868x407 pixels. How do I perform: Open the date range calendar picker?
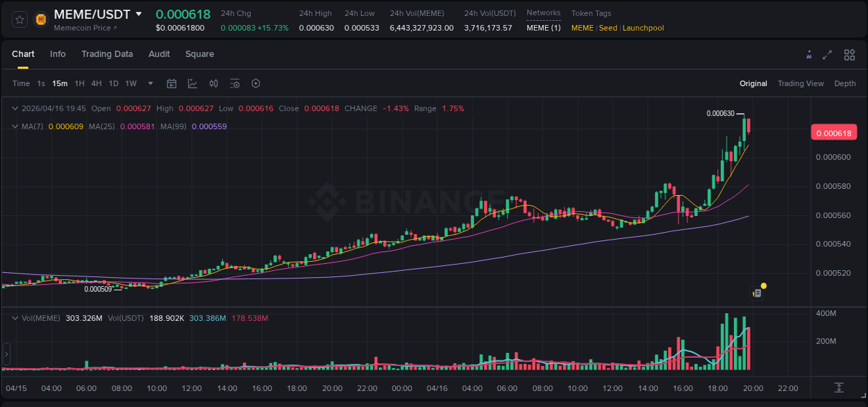click(172, 83)
